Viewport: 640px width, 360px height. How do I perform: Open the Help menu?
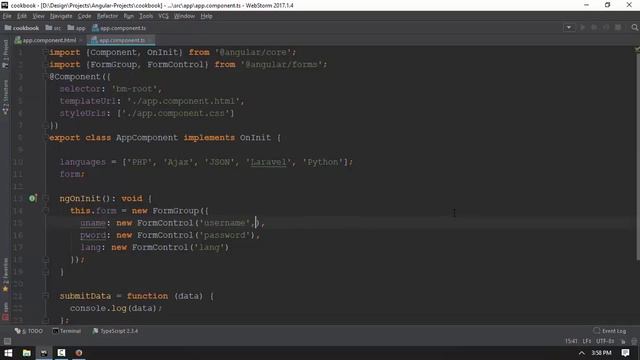(x=206, y=16)
